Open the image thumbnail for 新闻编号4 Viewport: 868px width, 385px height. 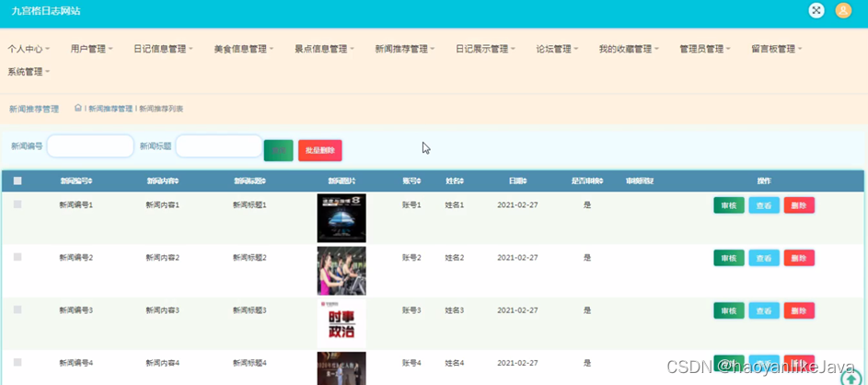point(341,368)
